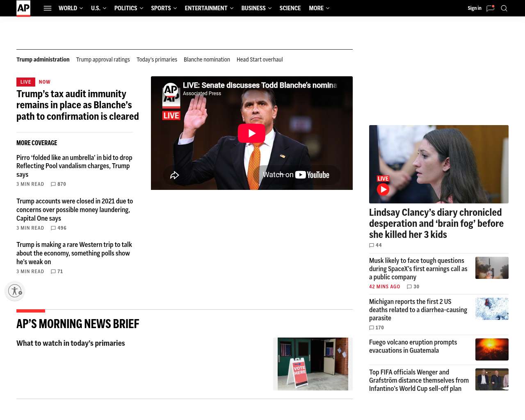Click the AP logo home icon

coord(23,8)
